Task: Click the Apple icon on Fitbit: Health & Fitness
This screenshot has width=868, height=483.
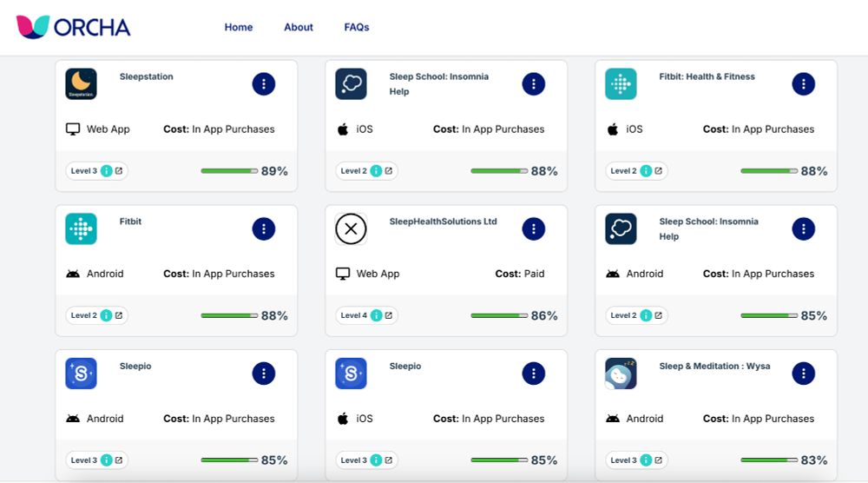Action: click(612, 129)
